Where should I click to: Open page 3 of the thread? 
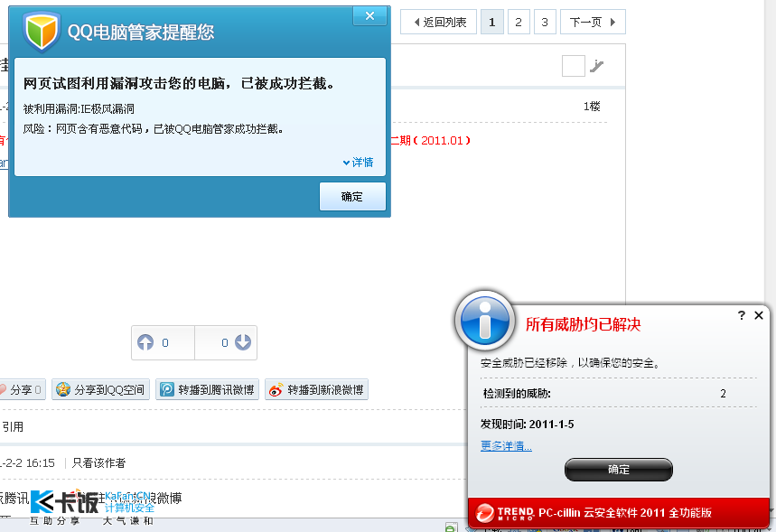[x=545, y=23]
